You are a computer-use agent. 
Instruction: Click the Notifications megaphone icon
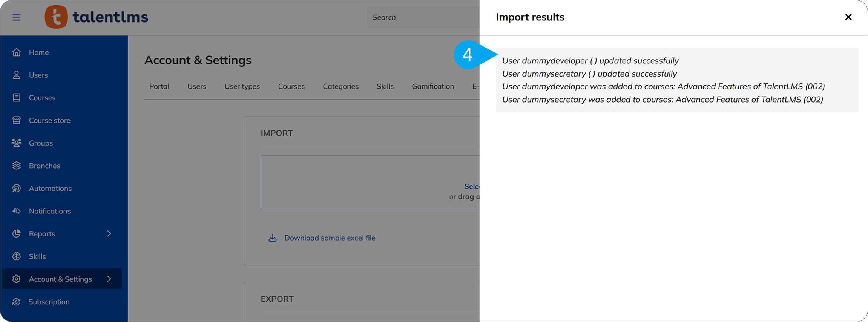point(16,211)
